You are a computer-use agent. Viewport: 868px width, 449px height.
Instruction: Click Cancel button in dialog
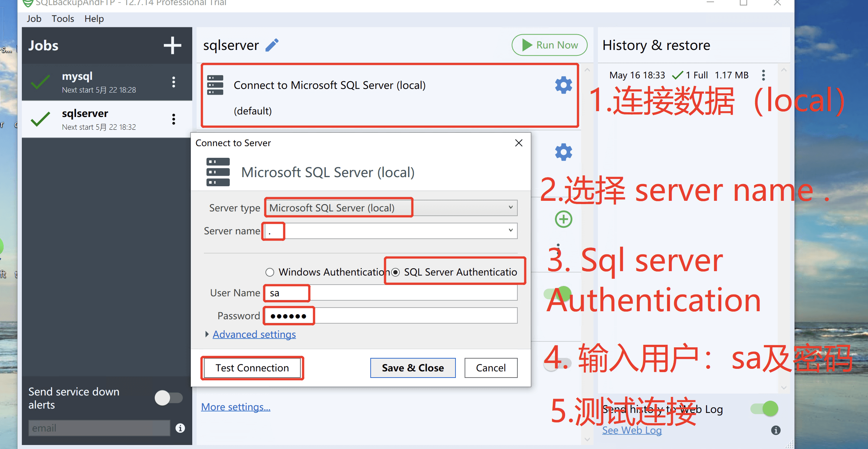[491, 368]
